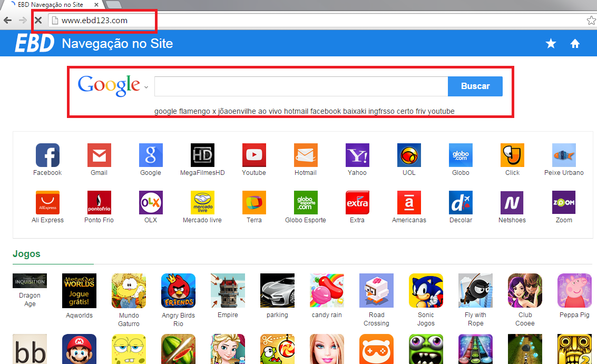Click the star favorites icon in header
597x364 pixels.
tap(551, 44)
